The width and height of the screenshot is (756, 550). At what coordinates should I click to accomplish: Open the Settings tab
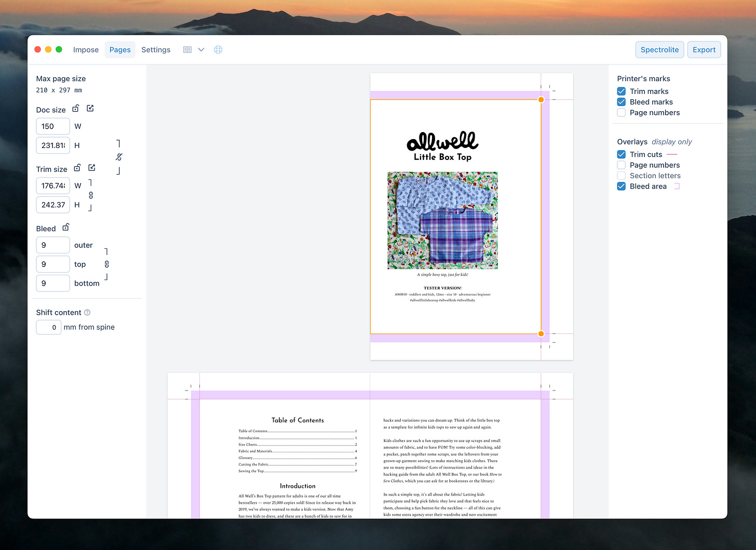(x=156, y=50)
